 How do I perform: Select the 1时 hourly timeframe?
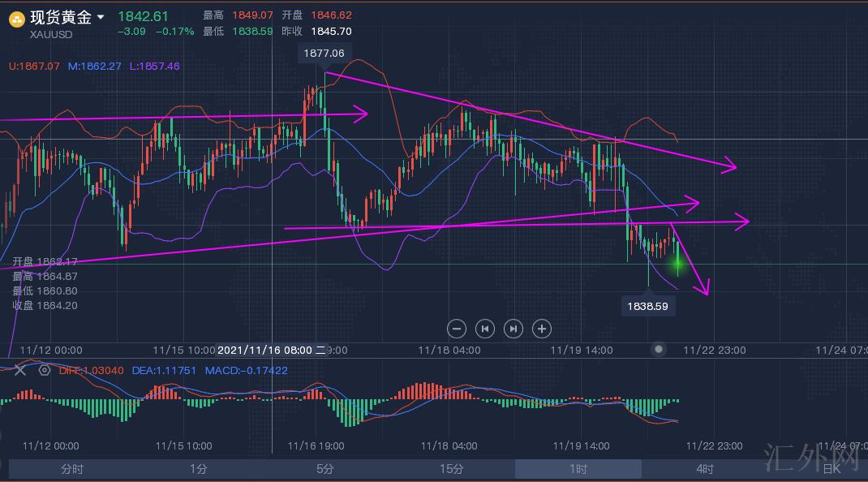pyautogui.click(x=578, y=469)
